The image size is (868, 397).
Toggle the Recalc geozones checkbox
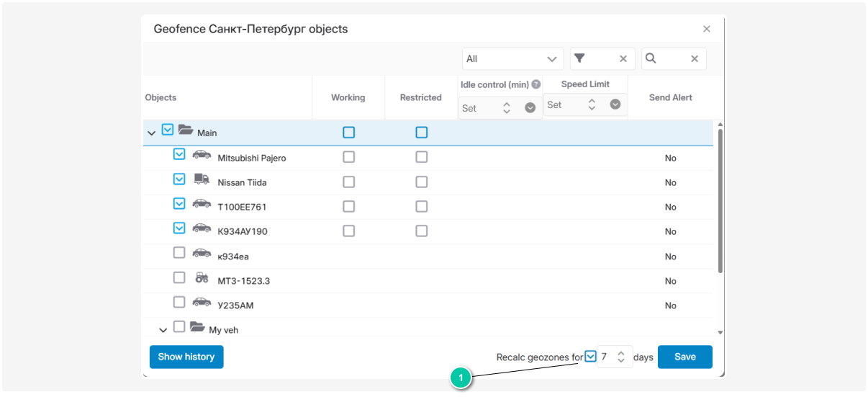[x=590, y=356]
